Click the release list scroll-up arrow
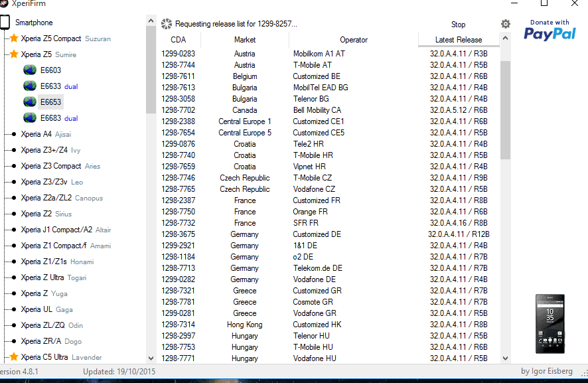Image resolution: width=588 pixels, height=383 pixels. pyautogui.click(x=505, y=38)
